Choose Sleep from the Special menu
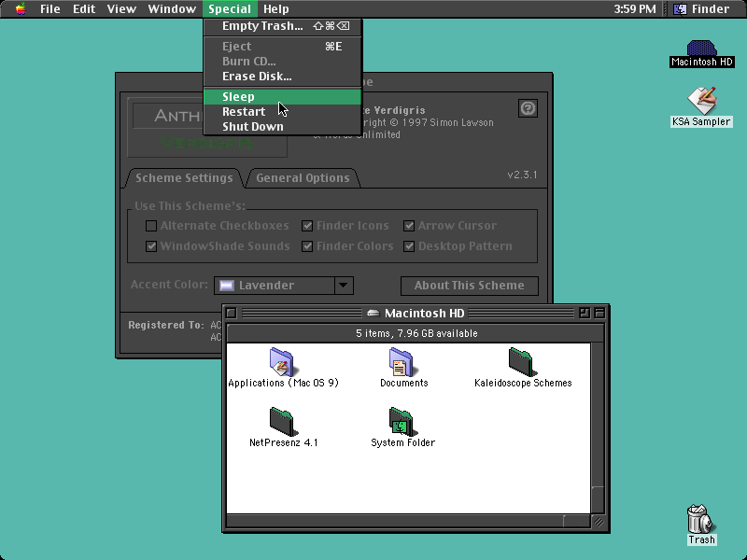 [282, 97]
